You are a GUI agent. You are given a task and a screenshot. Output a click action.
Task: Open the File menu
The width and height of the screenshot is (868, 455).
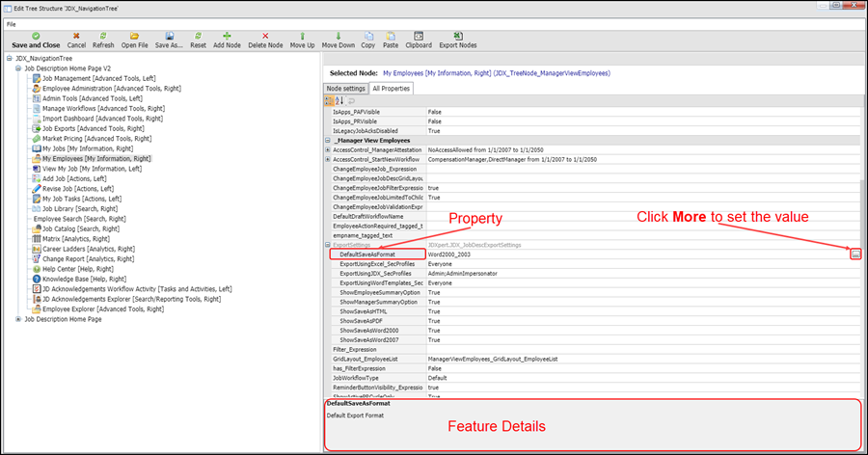pyautogui.click(x=12, y=23)
